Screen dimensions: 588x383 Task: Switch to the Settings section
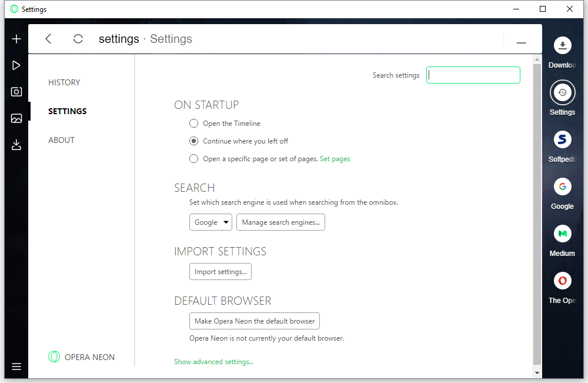[x=68, y=111]
